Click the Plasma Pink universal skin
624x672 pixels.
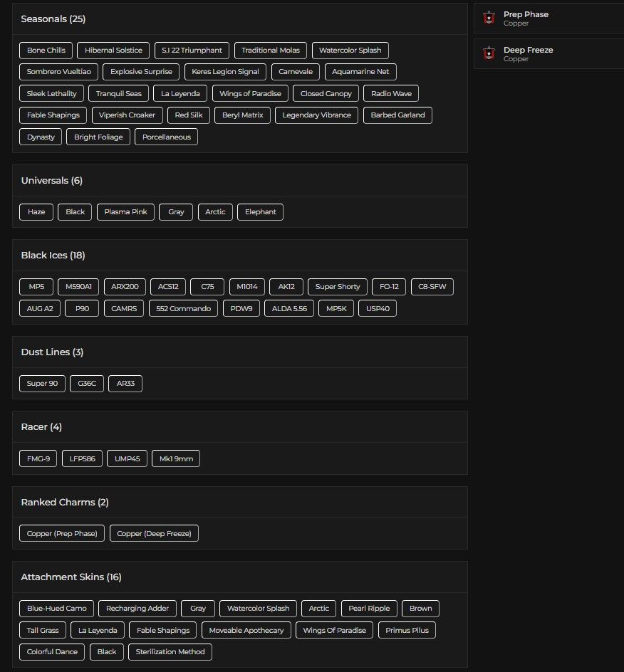(125, 212)
